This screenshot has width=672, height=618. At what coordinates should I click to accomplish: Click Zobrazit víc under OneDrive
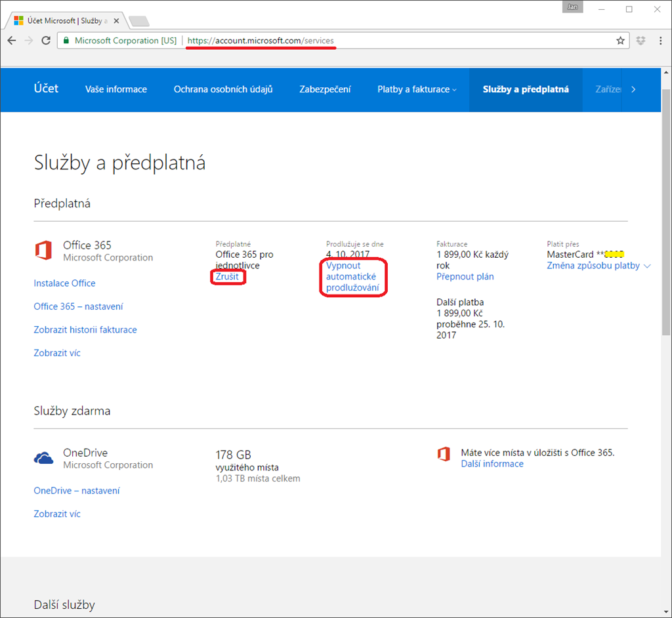click(x=57, y=514)
